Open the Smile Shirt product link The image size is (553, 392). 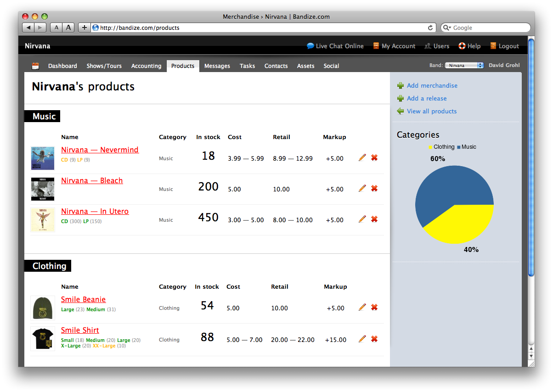[80, 330]
